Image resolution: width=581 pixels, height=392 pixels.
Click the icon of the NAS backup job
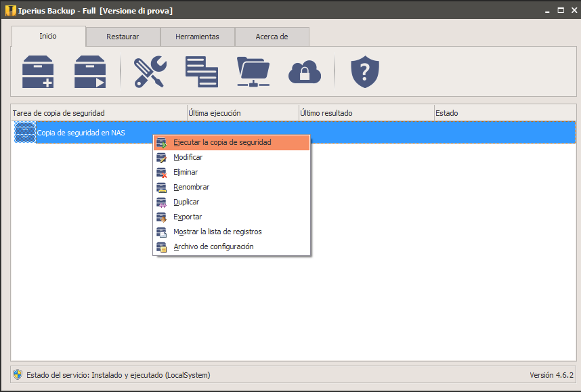(25, 132)
